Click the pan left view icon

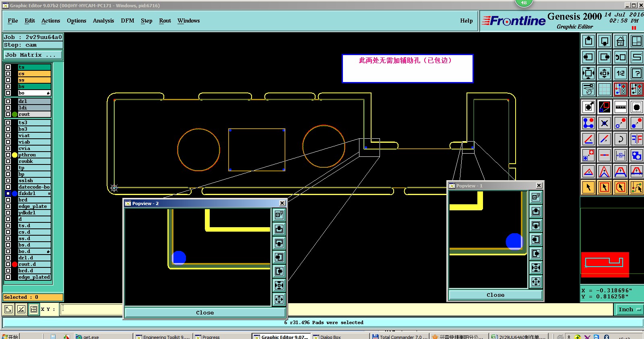tap(588, 57)
